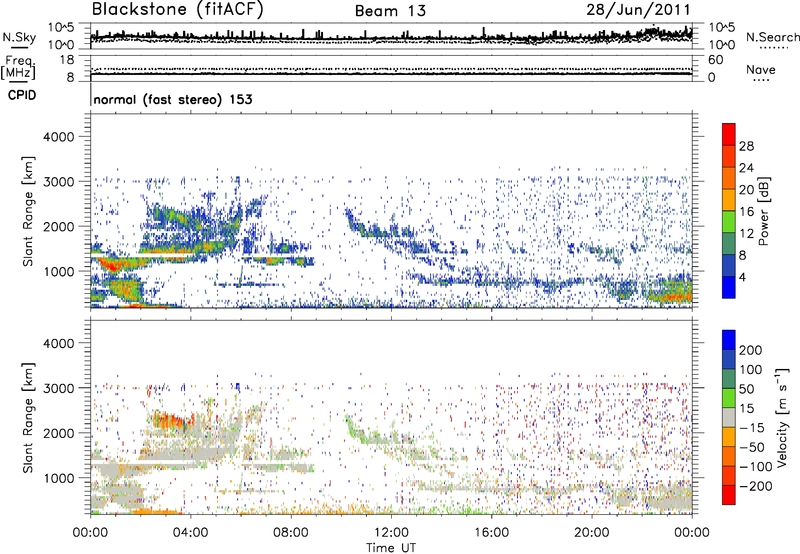
Task: Click the 08:00 time tick label
Action: (x=291, y=533)
